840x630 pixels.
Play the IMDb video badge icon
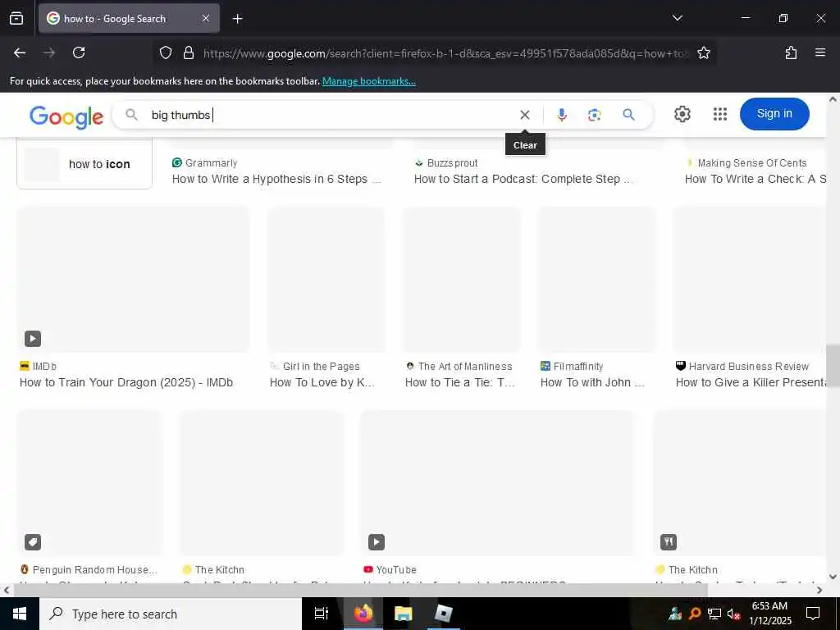pos(33,339)
